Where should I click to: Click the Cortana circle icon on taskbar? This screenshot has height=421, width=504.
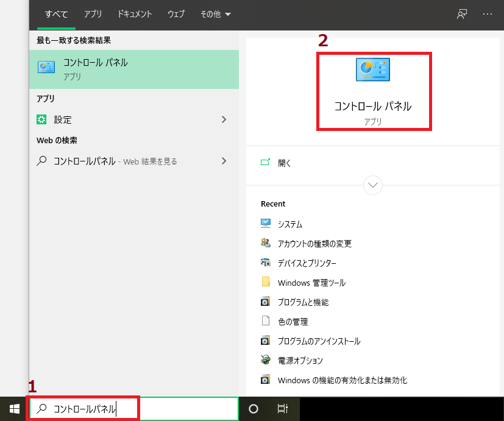tap(254, 409)
